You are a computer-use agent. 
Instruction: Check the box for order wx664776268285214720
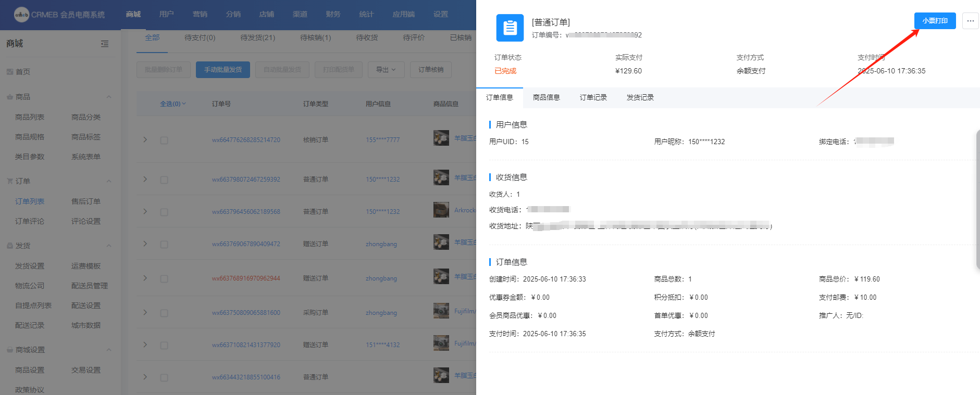[x=164, y=140]
